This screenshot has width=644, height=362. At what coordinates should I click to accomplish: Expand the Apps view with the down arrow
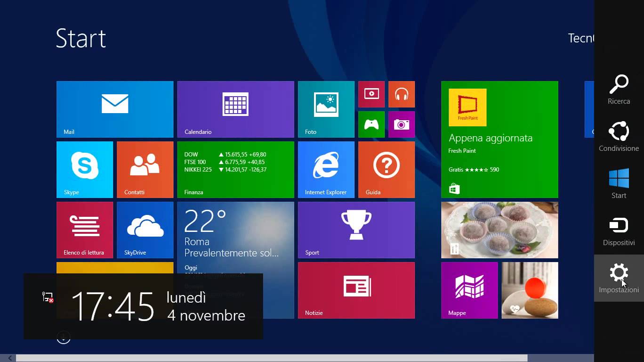64,337
